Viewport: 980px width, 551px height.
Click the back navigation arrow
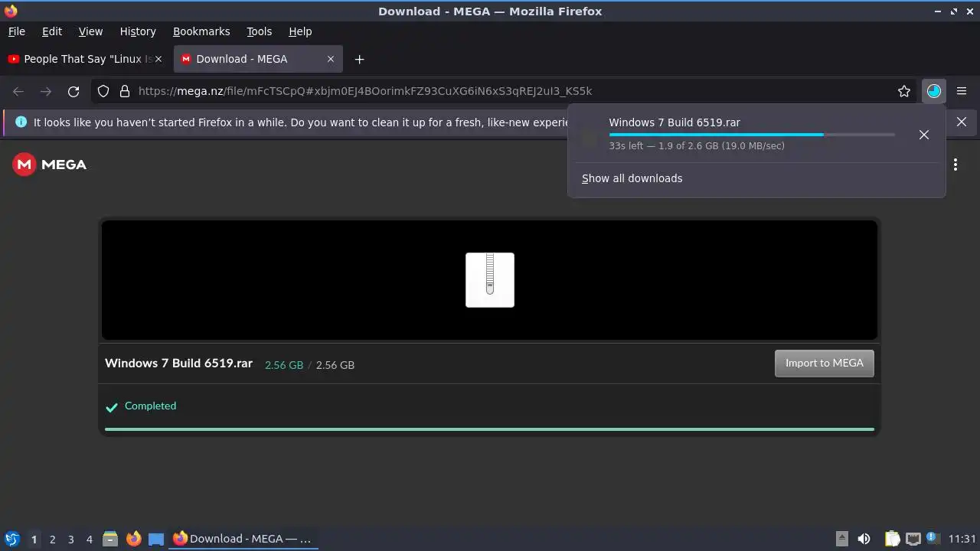click(18, 91)
